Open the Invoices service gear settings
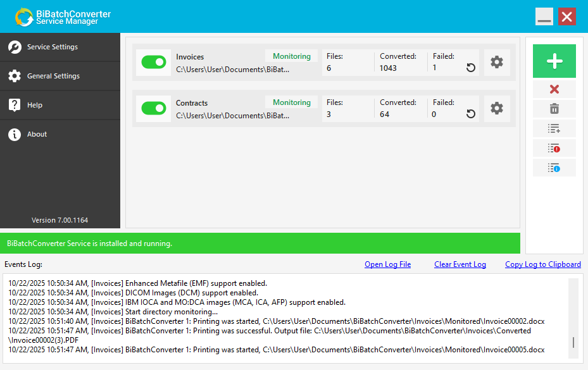The image size is (588, 370). [x=497, y=62]
